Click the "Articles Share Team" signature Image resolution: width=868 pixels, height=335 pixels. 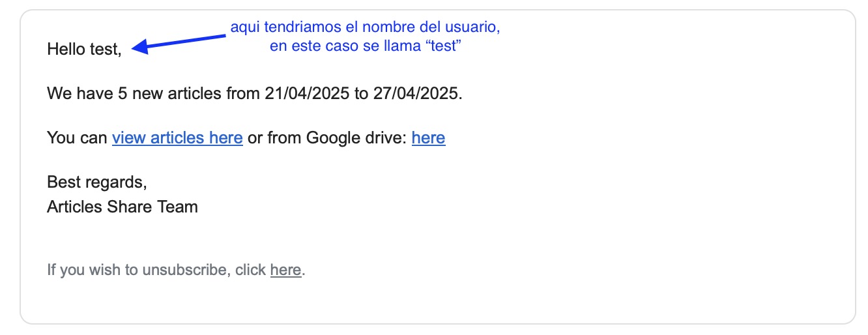[x=123, y=207]
